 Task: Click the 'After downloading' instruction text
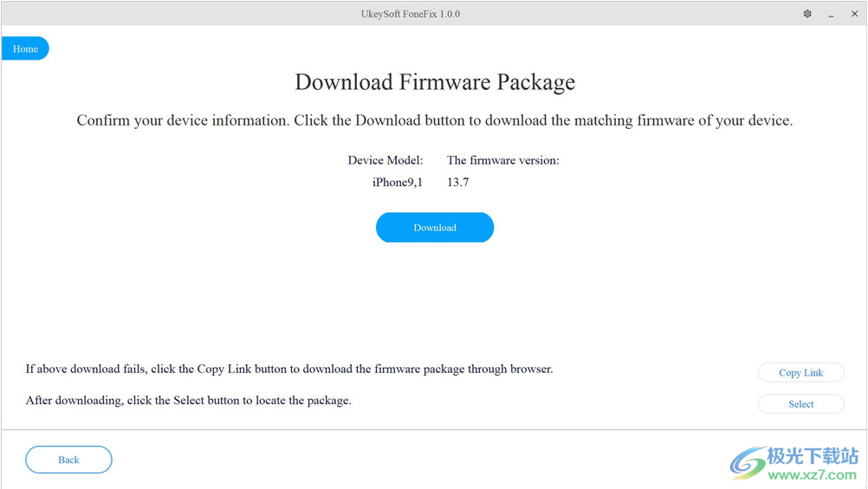coord(188,401)
